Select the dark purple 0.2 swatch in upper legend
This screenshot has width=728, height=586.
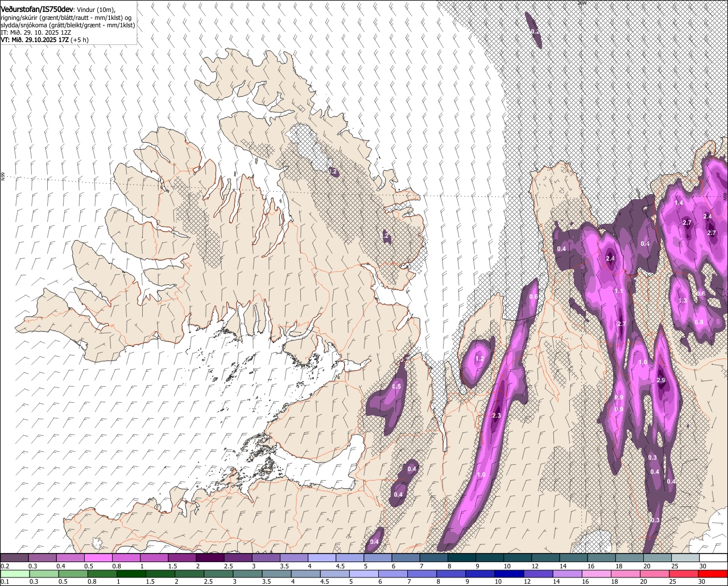click(14, 558)
